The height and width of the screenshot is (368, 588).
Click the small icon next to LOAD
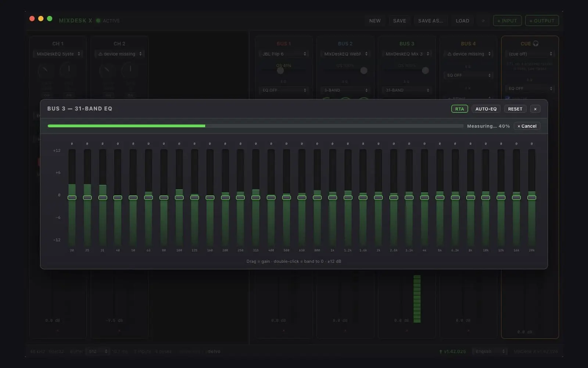483,21
